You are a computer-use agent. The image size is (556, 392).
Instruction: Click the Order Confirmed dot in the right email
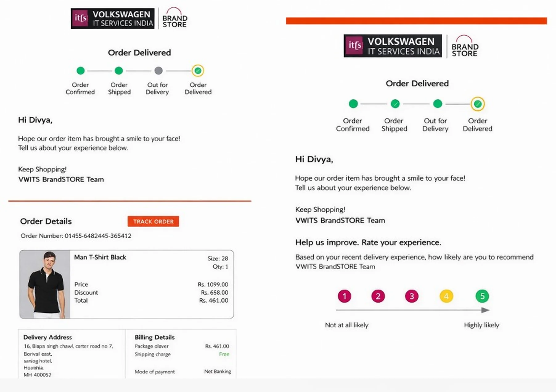pos(353,104)
